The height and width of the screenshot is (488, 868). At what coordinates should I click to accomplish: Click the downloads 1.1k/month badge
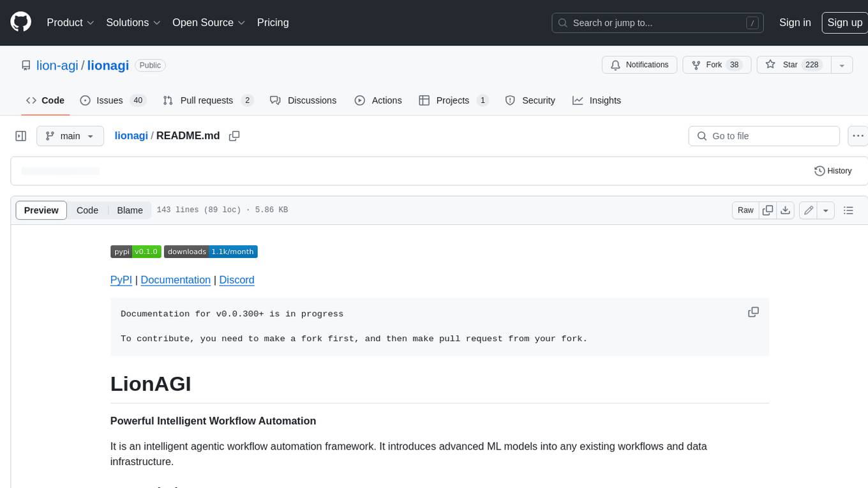[x=211, y=252]
